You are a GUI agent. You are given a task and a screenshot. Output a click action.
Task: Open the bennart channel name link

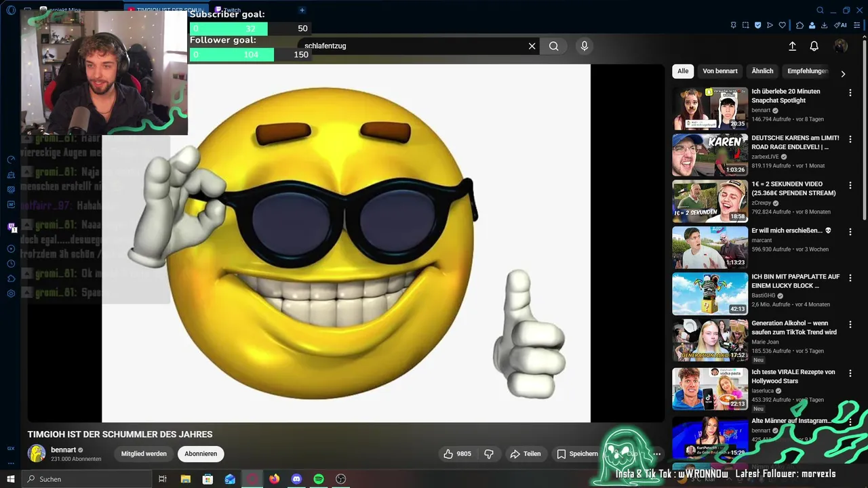tap(63, 450)
